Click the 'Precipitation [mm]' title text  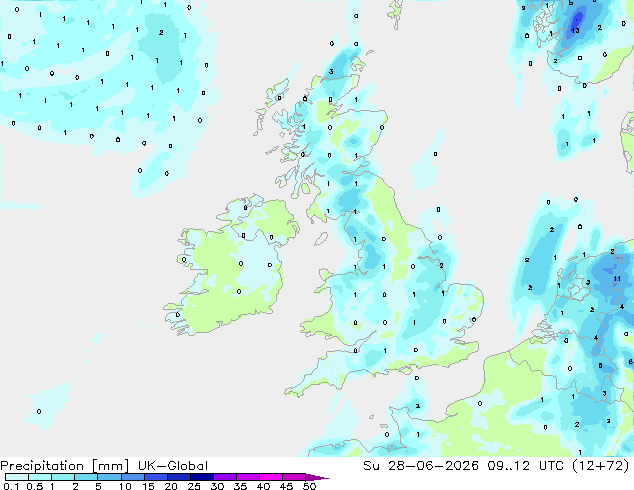(x=65, y=466)
